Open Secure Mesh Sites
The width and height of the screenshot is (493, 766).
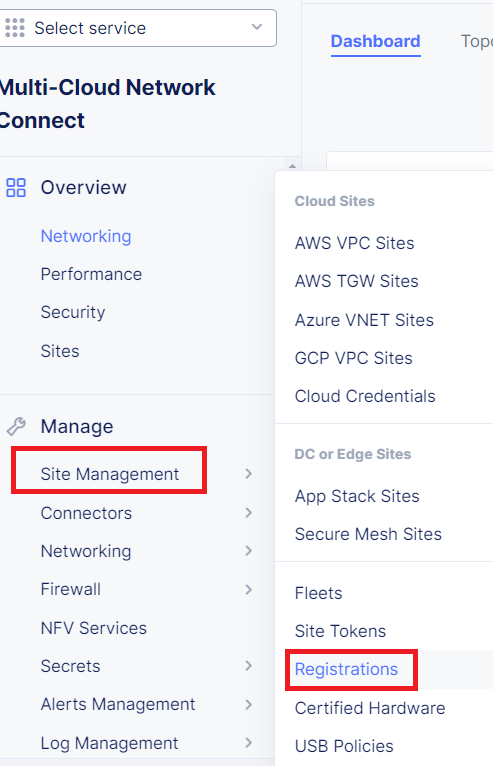368,534
